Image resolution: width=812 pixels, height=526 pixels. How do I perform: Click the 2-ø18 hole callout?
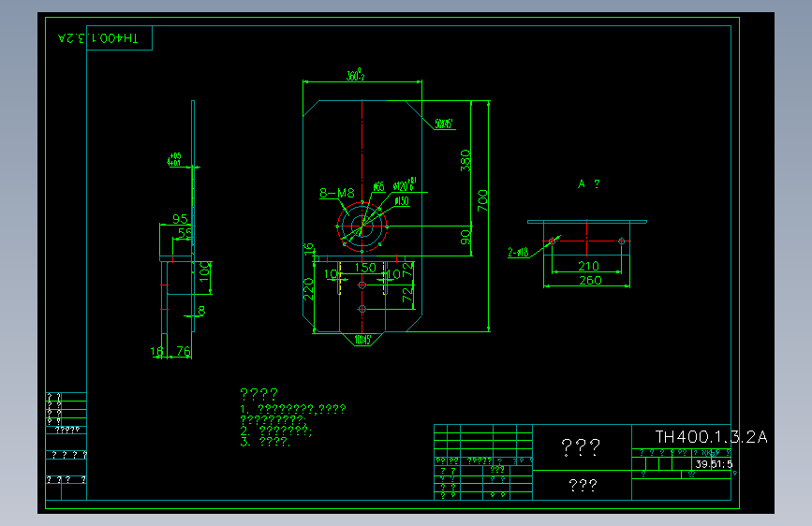click(x=518, y=252)
